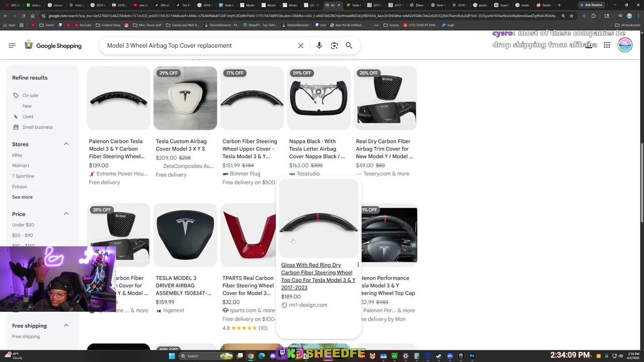Open the Twitch bookmark

click(46, 25)
